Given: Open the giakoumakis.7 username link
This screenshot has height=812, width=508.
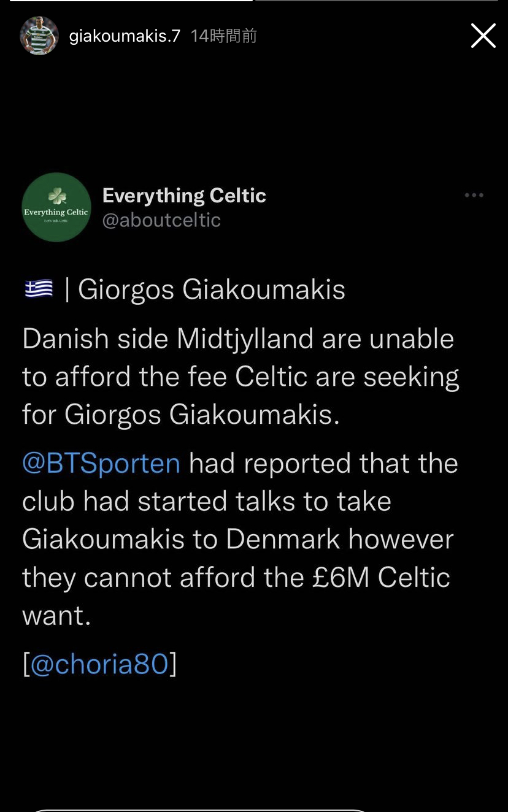Looking at the screenshot, I should pyautogui.click(x=125, y=36).
